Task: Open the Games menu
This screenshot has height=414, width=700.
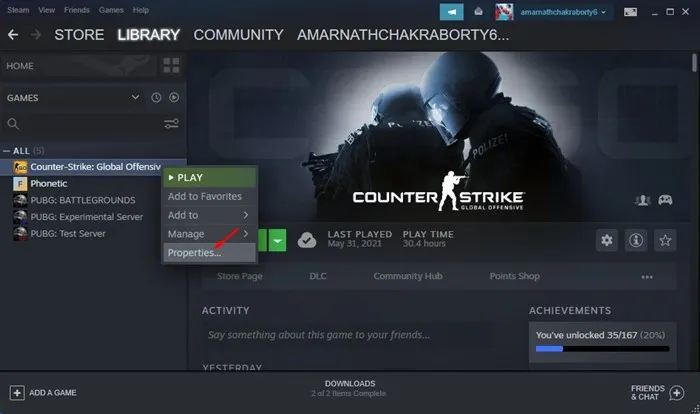Action: click(x=111, y=10)
